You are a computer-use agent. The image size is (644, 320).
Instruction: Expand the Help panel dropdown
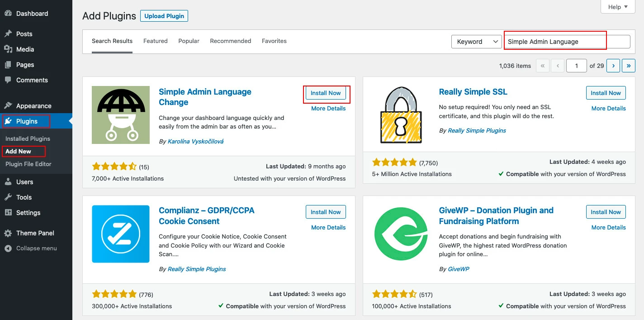coord(618,7)
